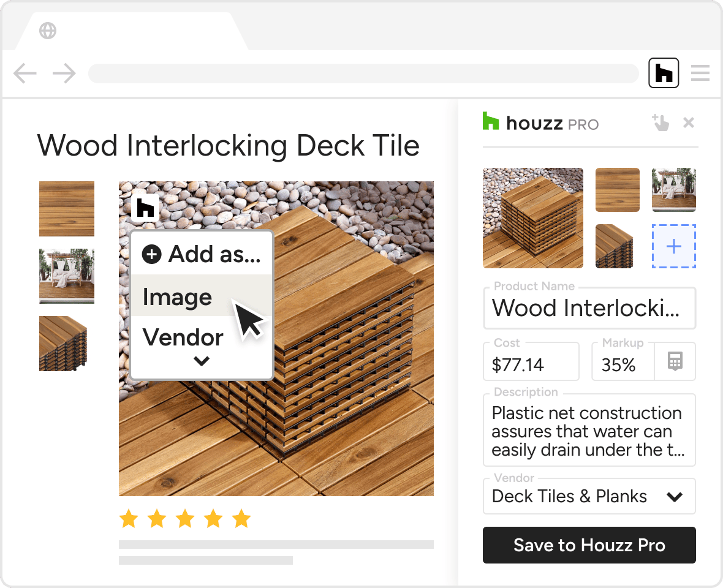Choose Vendor in the Add as menu
This screenshot has height=588, width=723.
pos(183,337)
